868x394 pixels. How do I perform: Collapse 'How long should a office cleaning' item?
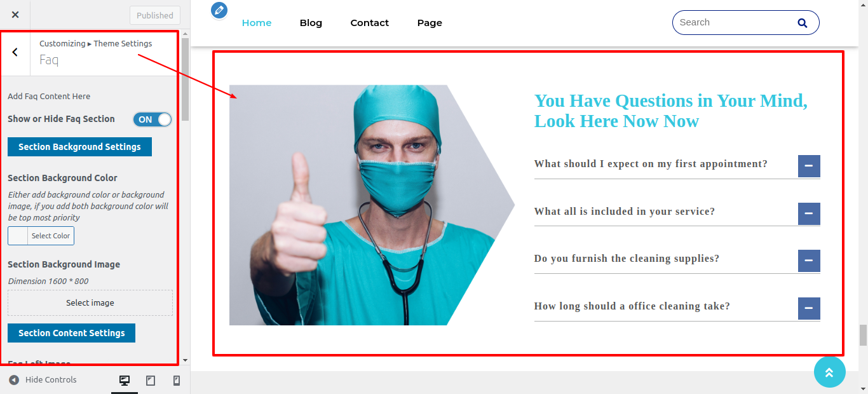pyautogui.click(x=809, y=308)
